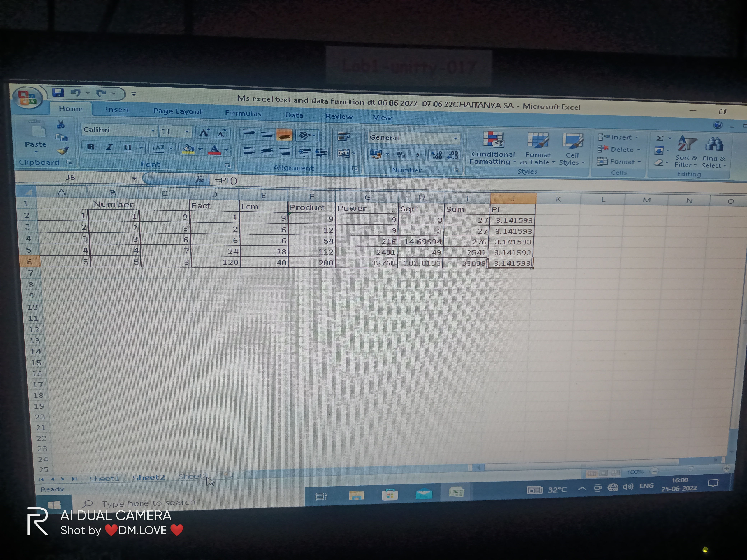
Task: Click the Cut scissors icon
Action: coord(61,125)
